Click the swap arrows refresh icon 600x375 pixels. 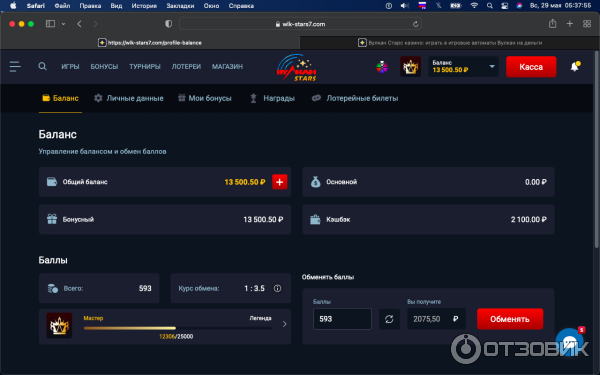tap(389, 319)
